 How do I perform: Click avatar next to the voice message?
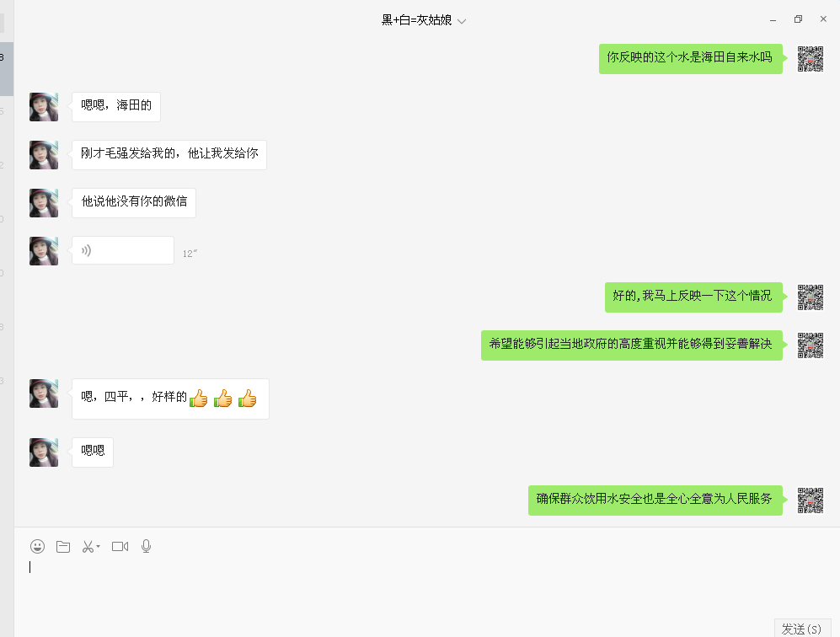44,251
